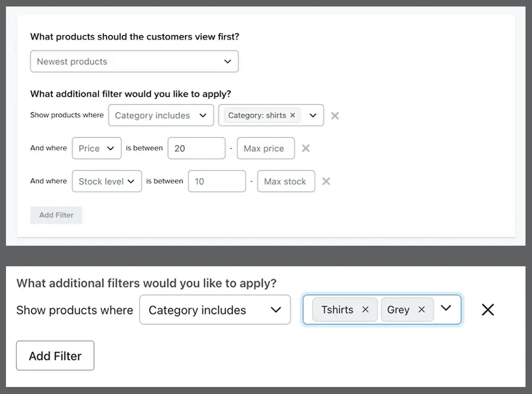Image resolution: width=532 pixels, height=394 pixels.
Task: Open the Newest products dropdown
Action: (134, 61)
